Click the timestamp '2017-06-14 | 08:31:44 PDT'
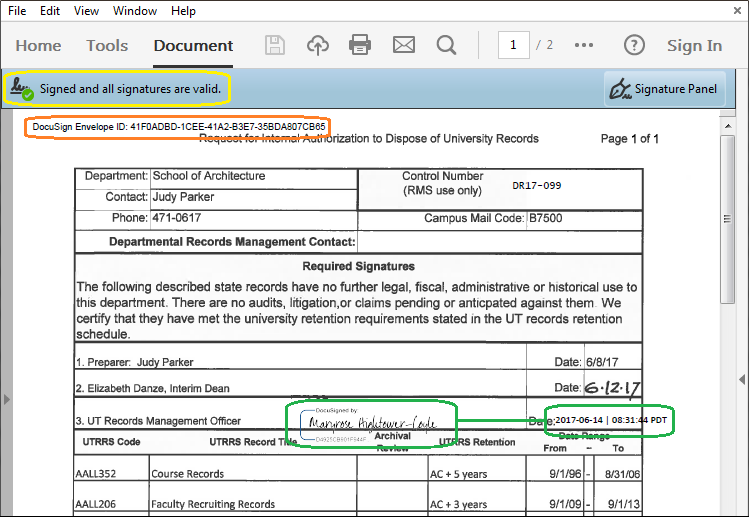This screenshot has height=517, width=749. [x=611, y=420]
